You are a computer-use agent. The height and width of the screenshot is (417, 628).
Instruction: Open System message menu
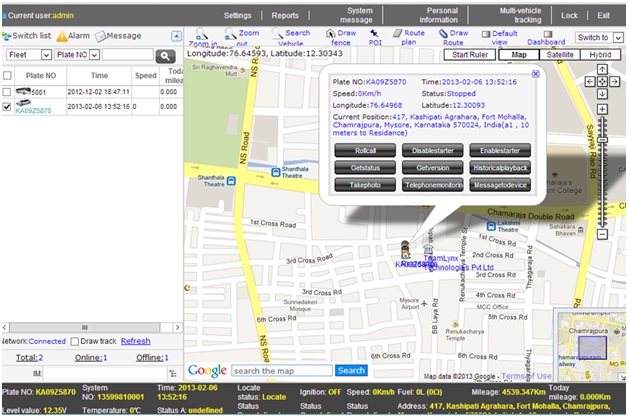click(x=356, y=15)
